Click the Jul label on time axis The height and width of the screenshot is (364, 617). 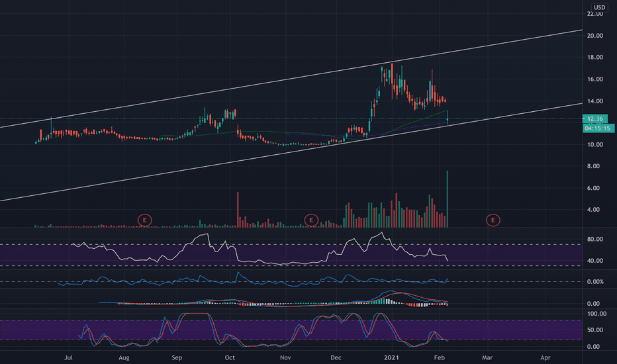[x=68, y=357]
